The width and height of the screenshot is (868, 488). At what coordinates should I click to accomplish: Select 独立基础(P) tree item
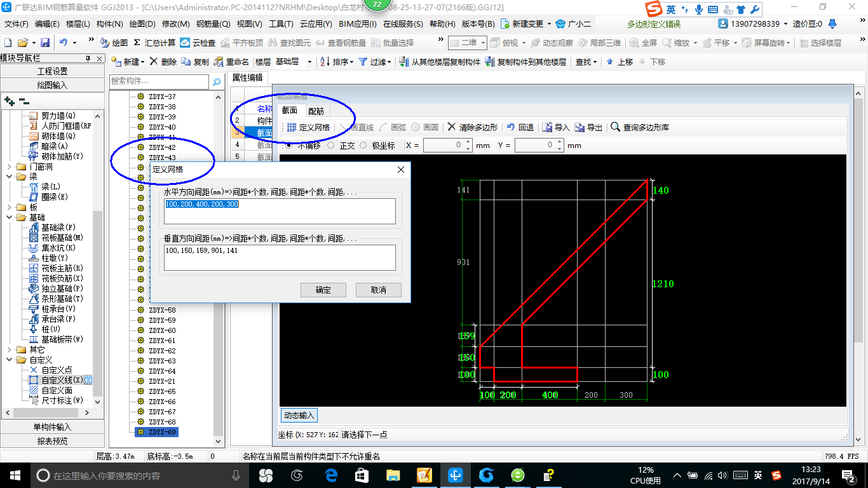click(56, 288)
